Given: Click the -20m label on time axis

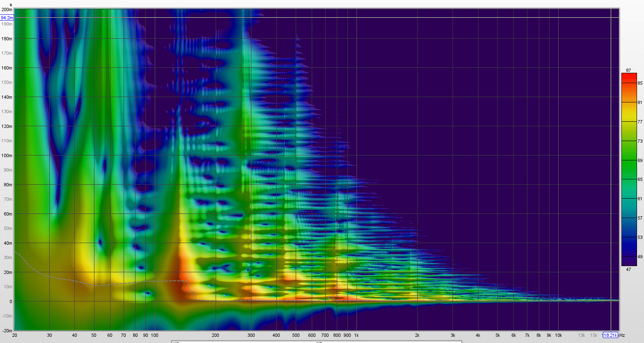Looking at the screenshot, I should (7, 331).
